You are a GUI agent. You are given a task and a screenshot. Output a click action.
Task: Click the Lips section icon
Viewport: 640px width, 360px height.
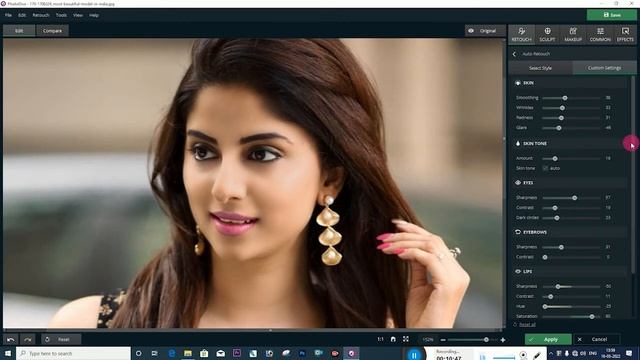point(518,271)
